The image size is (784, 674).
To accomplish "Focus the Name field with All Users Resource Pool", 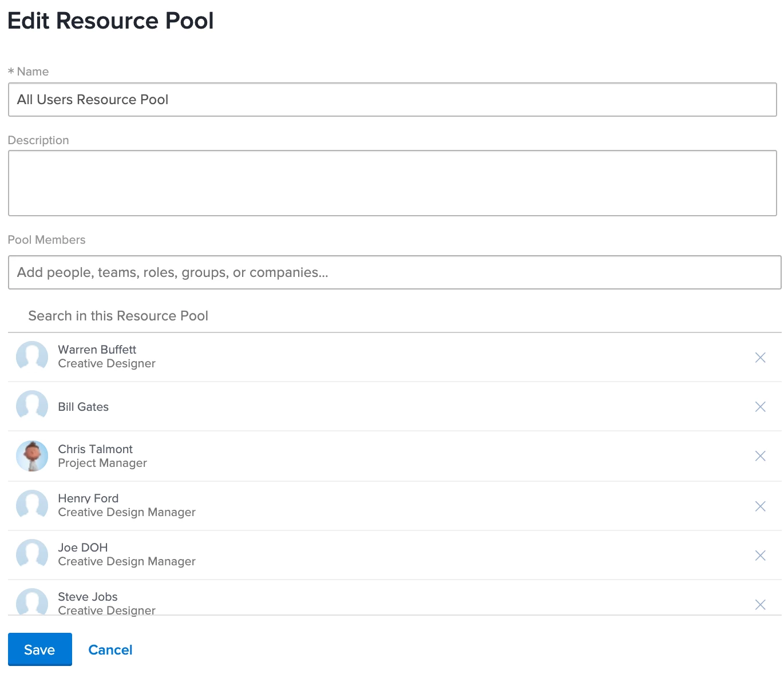I will click(x=393, y=100).
